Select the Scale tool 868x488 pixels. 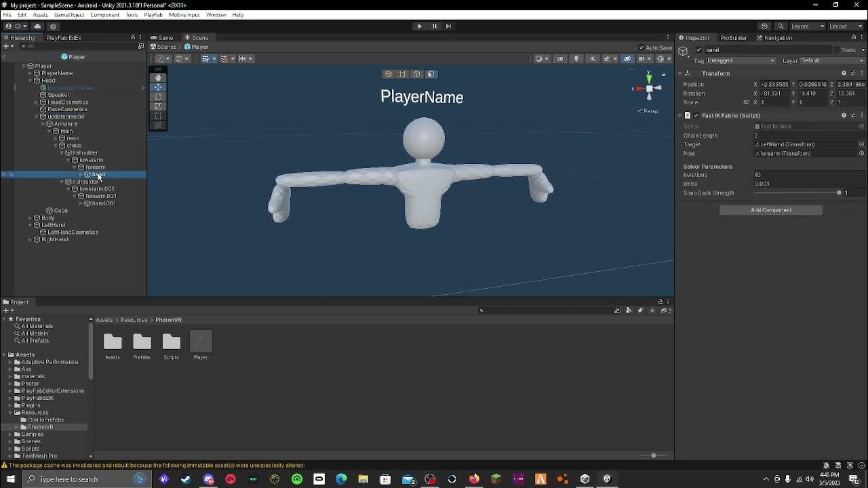[x=158, y=106]
